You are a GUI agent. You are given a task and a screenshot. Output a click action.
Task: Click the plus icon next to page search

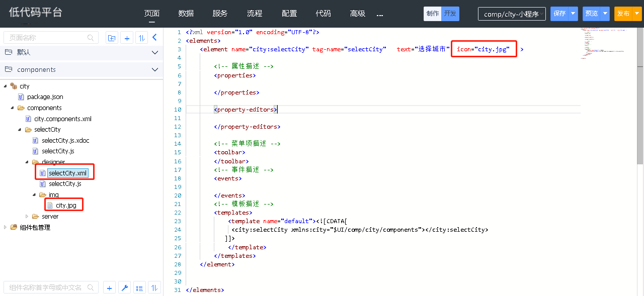point(127,38)
